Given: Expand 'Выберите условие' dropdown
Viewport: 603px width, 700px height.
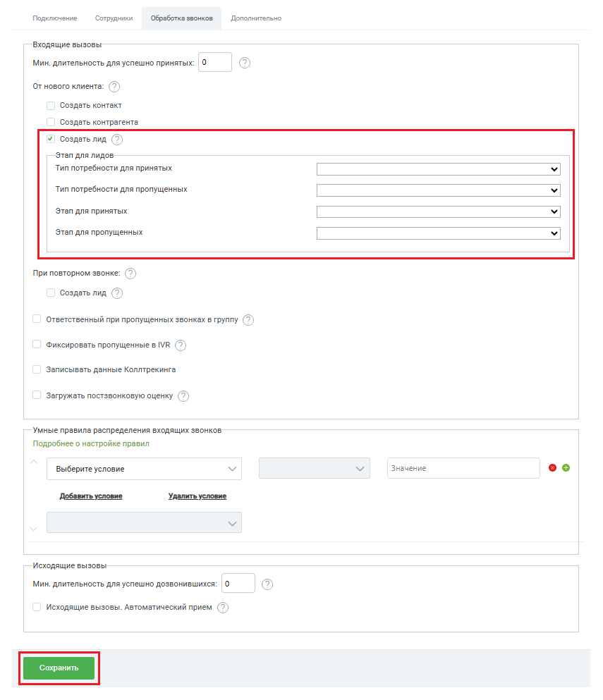Looking at the screenshot, I should [144, 469].
